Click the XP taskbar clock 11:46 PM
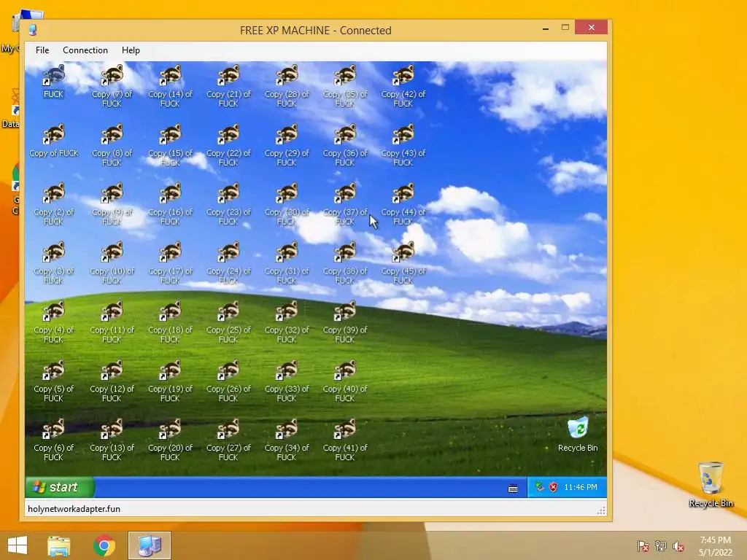747x560 pixels. (580, 486)
